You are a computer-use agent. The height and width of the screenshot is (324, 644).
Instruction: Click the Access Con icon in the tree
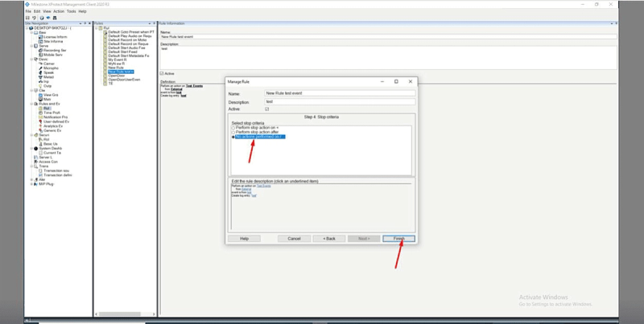tap(35, 162)
